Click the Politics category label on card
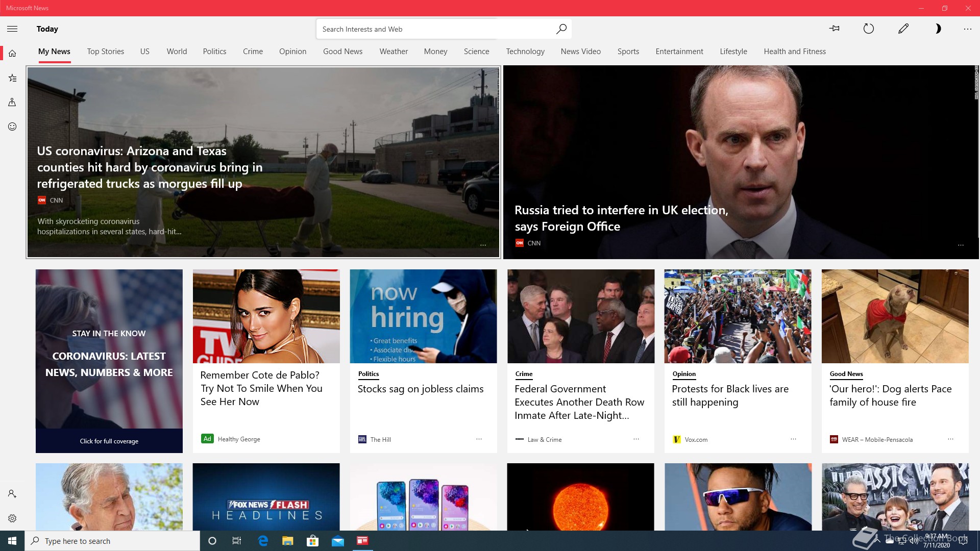980x551 pixels. click(369, 374)
